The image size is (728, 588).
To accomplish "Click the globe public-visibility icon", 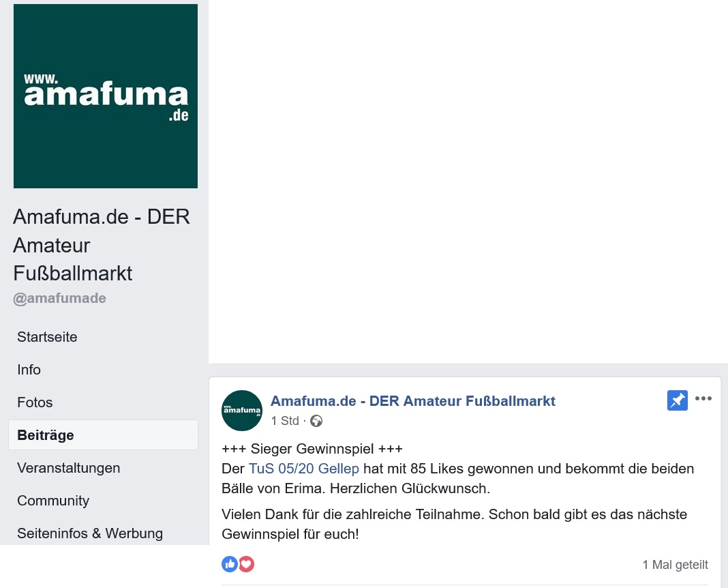I will pyautogui.click(x=316, y=421).
